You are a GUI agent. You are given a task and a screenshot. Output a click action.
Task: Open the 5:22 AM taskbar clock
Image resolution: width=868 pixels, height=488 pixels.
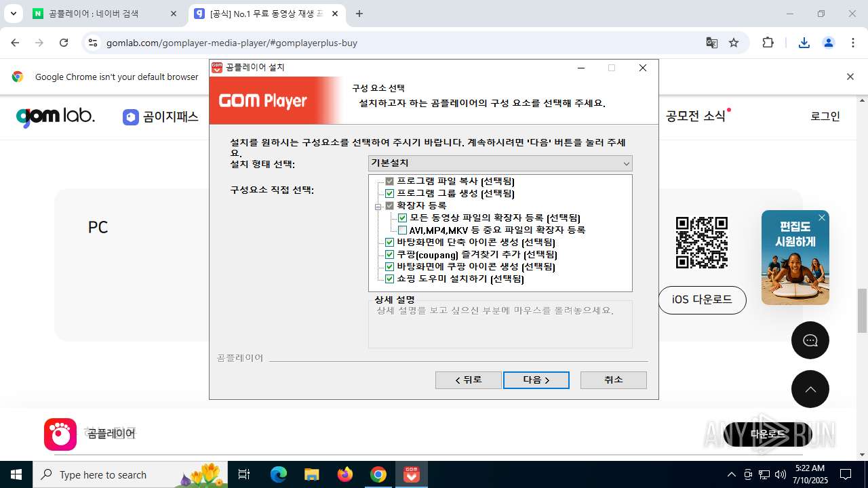[x=810, y=474]
